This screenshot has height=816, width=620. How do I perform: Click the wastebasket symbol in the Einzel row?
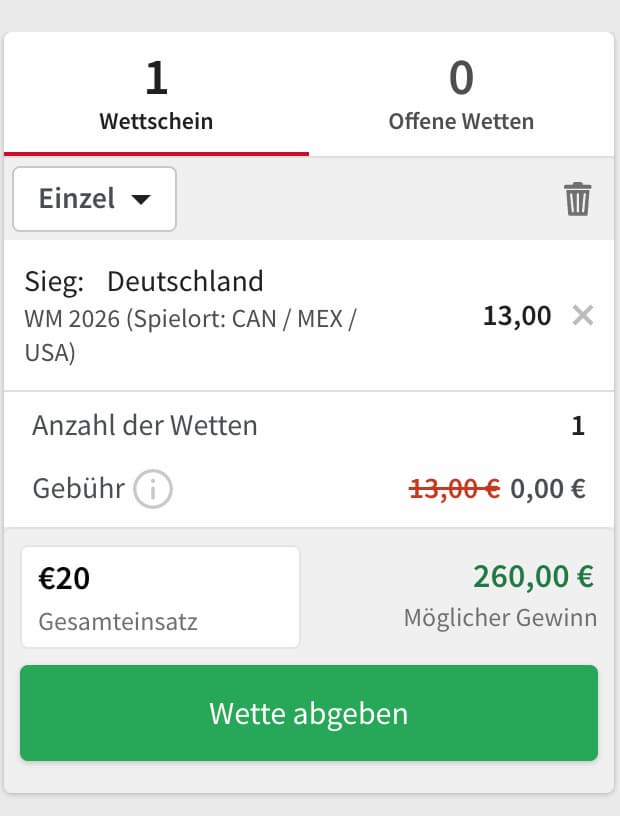pyautogui.click(x=577, y=198)
